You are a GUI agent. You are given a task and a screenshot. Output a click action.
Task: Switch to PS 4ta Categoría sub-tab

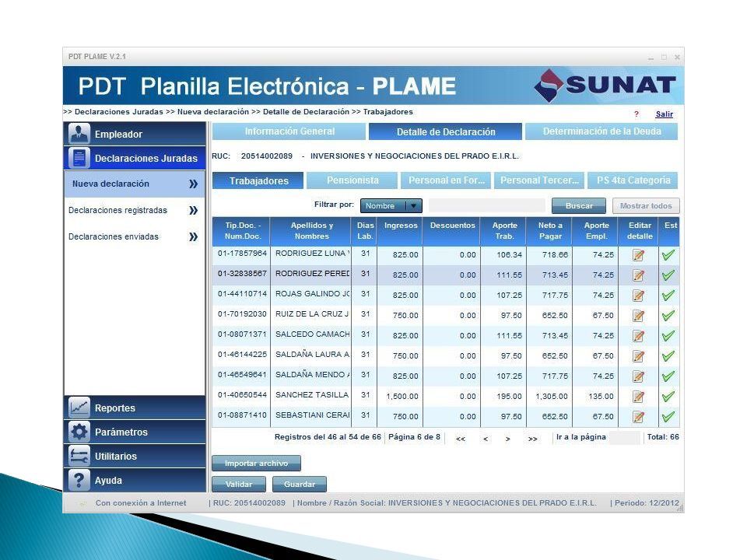(x=633, y=180)
